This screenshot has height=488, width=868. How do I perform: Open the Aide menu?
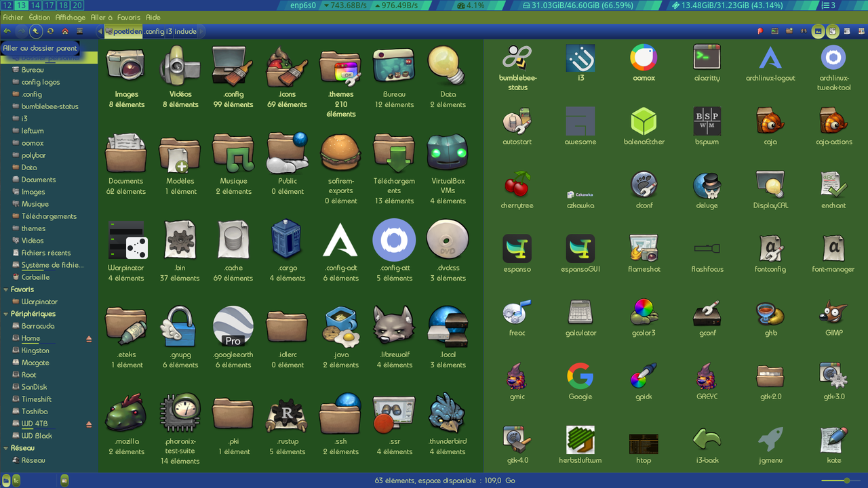[153, 18]
